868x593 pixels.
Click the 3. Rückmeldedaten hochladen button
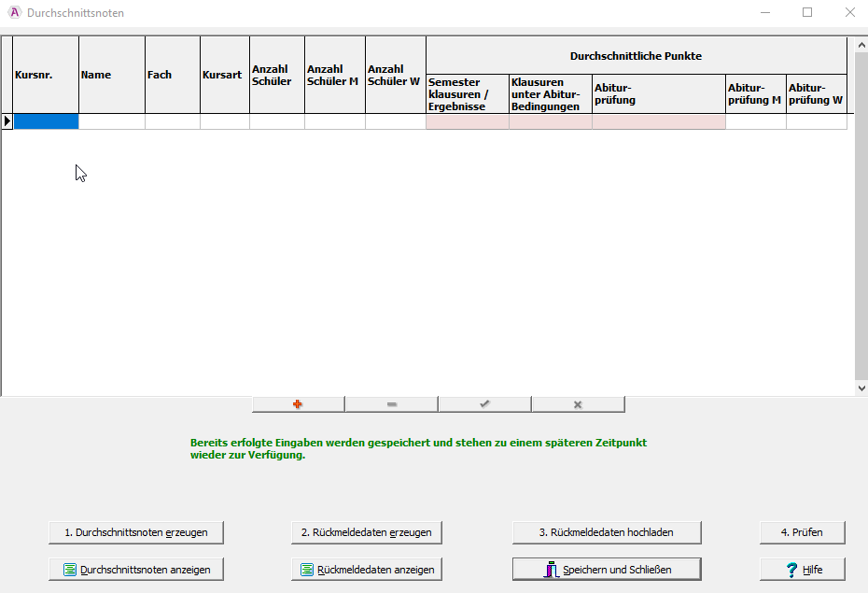click(607, 532)
